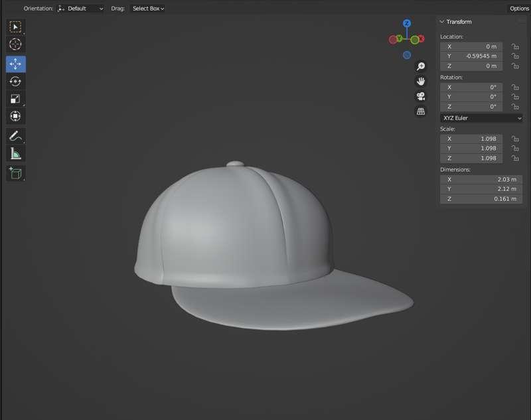
Task: Lock the Location Z value
Action: (x=515, y=66)
